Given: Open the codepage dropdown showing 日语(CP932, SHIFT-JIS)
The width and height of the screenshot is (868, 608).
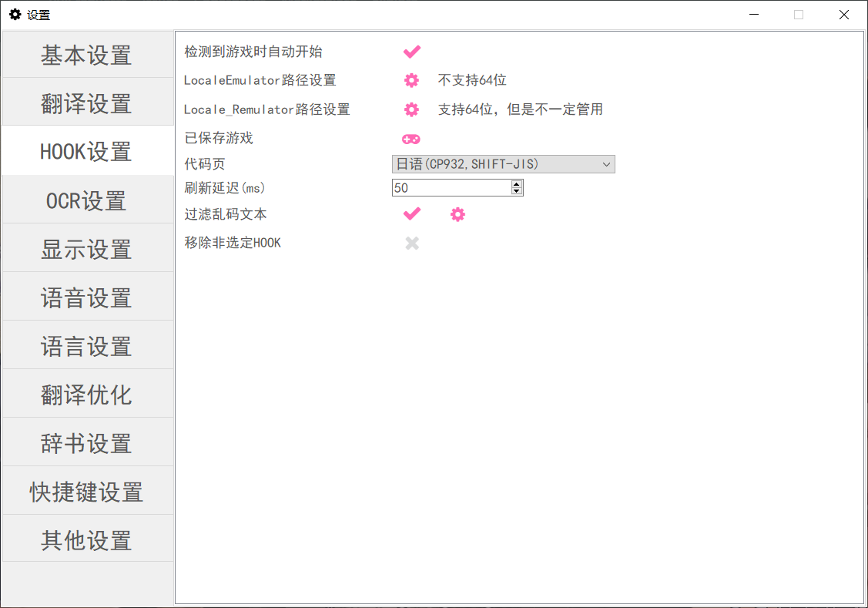Looking at the screenshot, I should tap(503, 163).
